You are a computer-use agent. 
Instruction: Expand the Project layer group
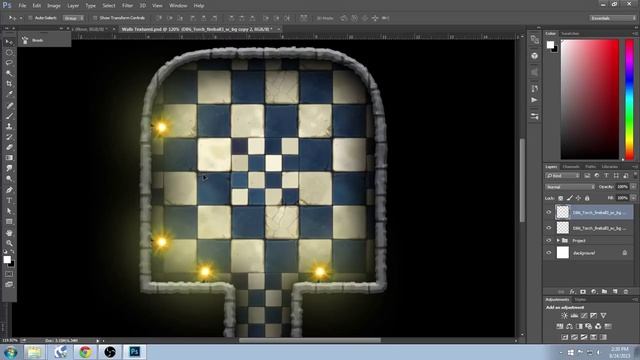tap(558, 241)
